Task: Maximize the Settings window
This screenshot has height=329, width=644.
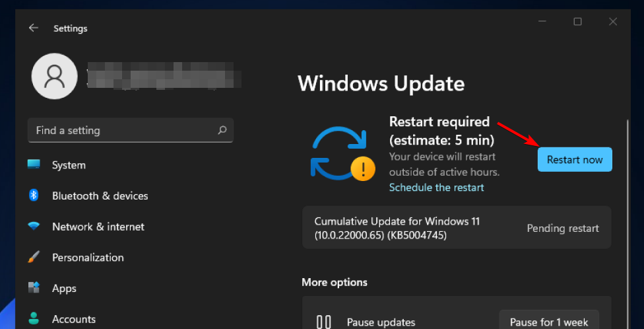Action: [x=577, y=21]
